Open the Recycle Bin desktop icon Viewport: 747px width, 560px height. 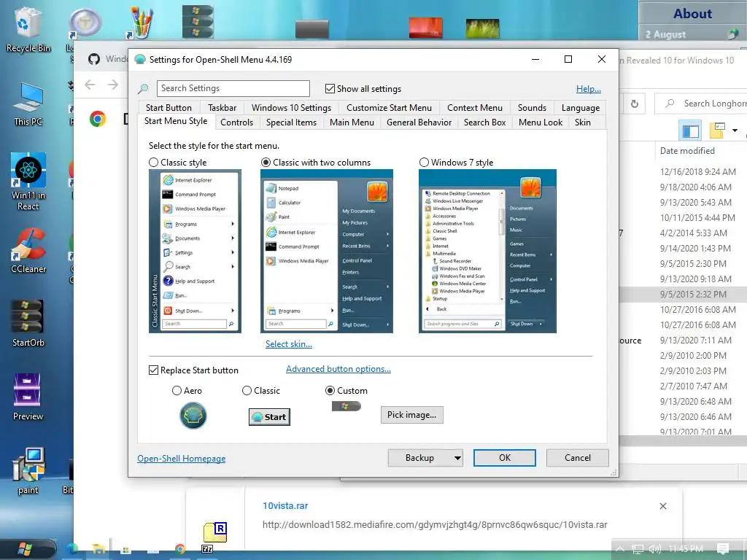click(x=28, y=28)
